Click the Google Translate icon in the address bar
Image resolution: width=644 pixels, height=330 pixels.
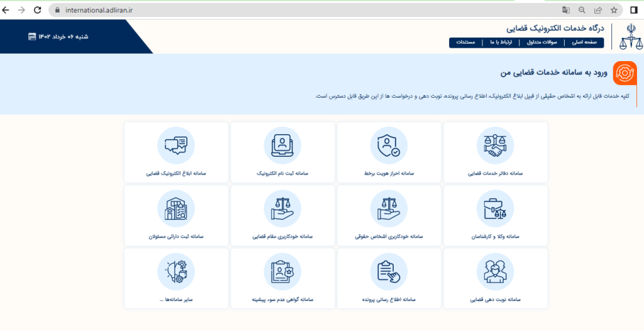(x=566, y=10)
